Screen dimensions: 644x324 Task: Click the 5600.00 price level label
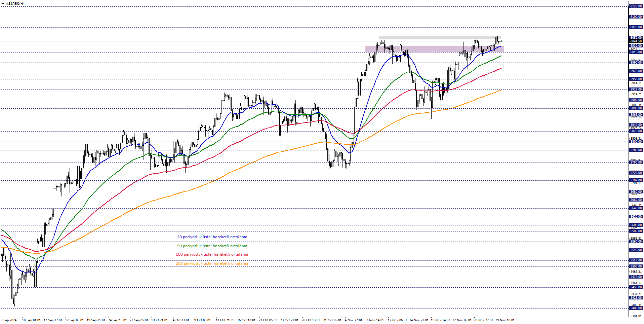pos(636,225)
